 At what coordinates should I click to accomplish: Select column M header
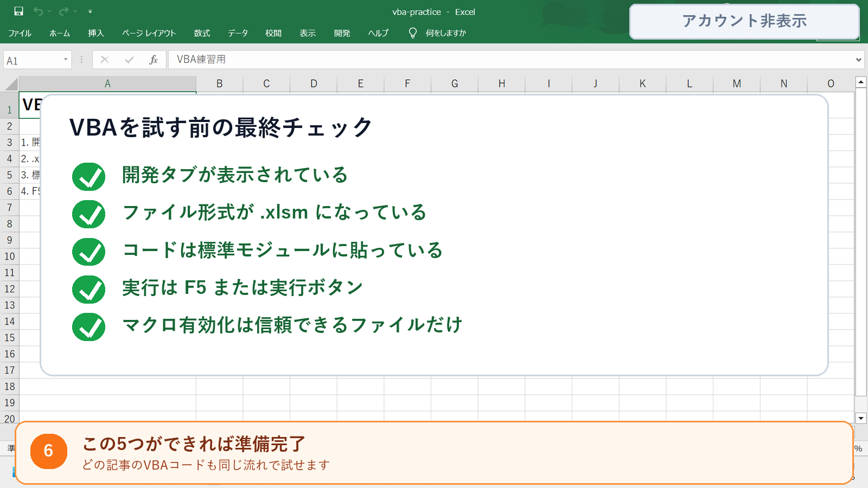click(737, 84)
